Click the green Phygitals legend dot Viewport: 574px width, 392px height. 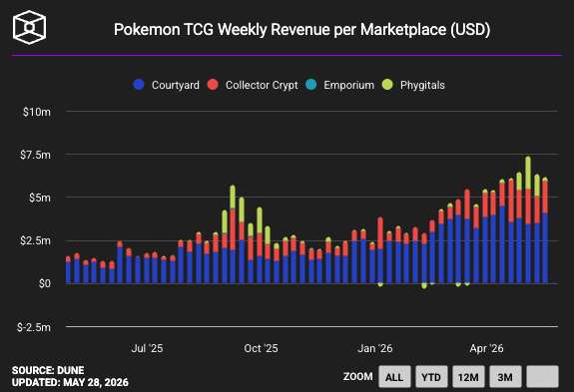click(x=387, y=85)
